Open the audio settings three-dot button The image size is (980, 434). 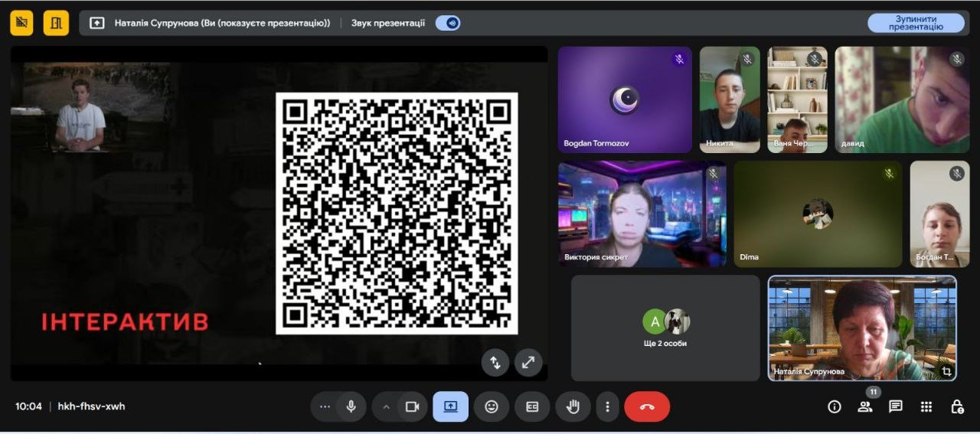[325, 406]
